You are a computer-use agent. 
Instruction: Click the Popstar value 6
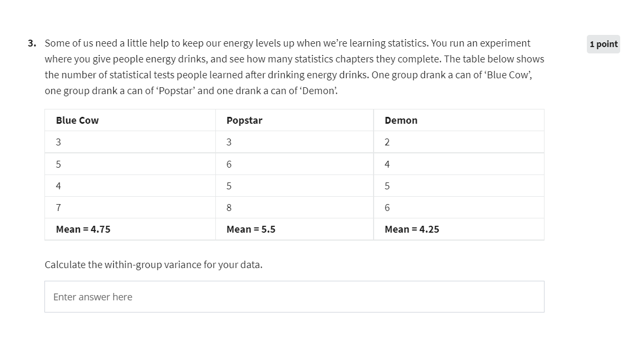294,164
